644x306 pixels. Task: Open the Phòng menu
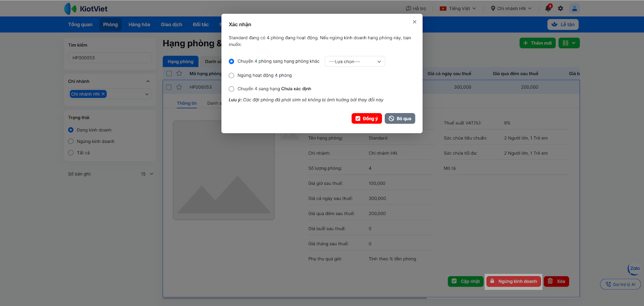pos(110,25)
